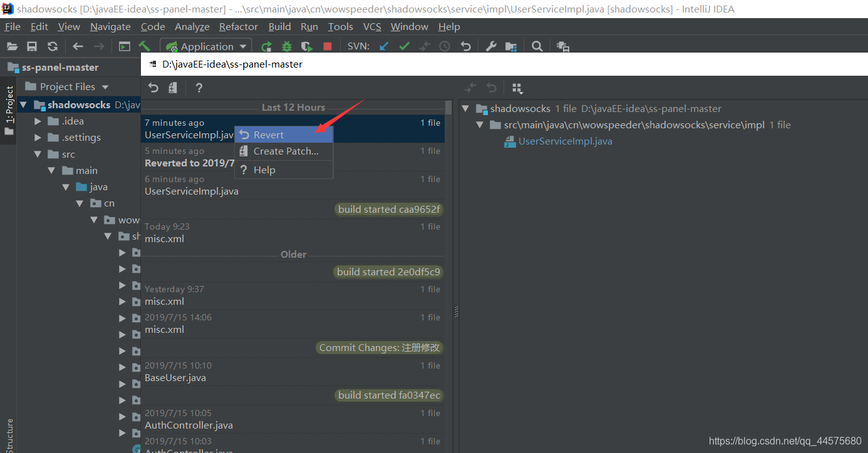Image resolution: width=868 pixels, height=453 pixels.
Task: Click greyed-out Revert icon in changes pane
Action: [x=492, y=88]
